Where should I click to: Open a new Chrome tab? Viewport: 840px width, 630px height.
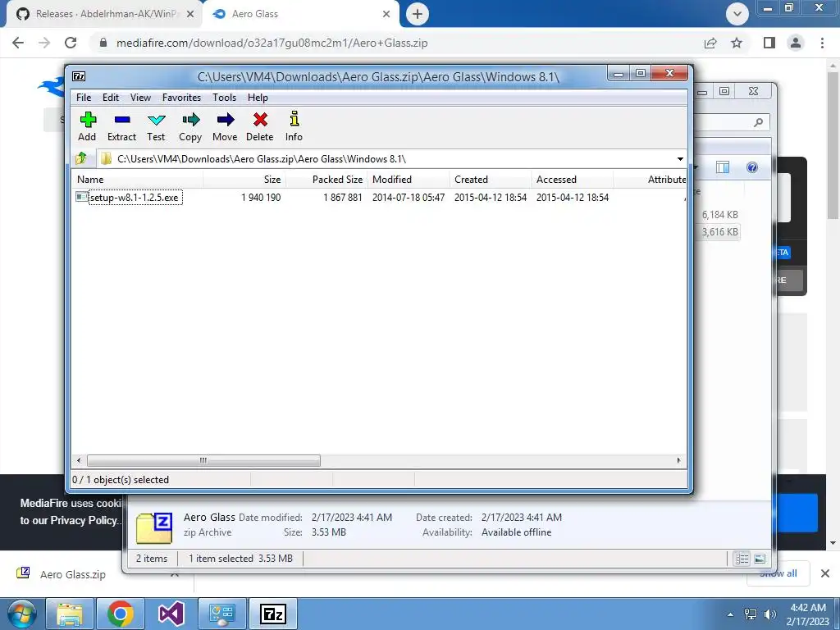418,14
